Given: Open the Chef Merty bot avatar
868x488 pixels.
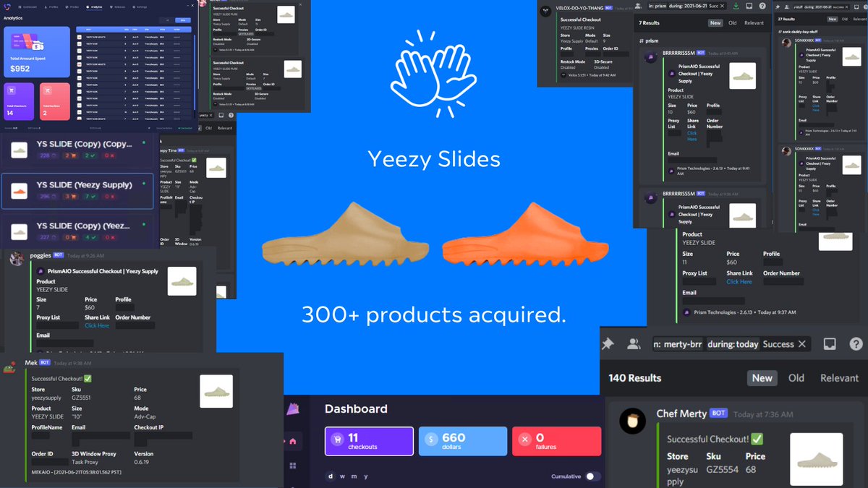Looking at the screenshot, I should [633, 421].
